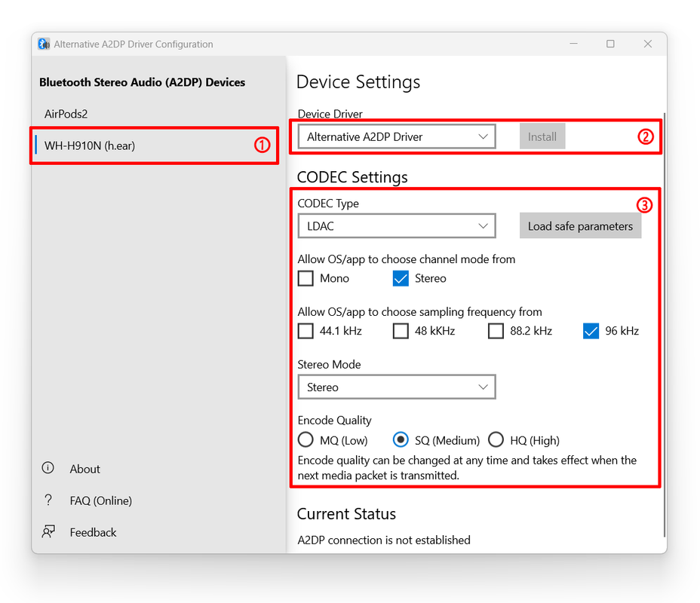The image size is (700, 603).
Task: Uncheck the Stereo channel checkbox
Action: click(x=401, y=278)
